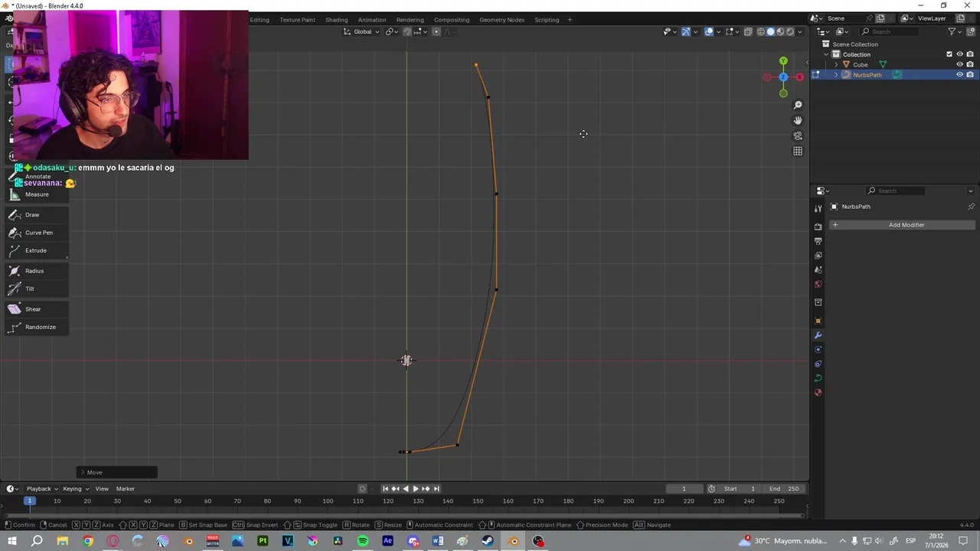This screenshot has height=551, width=980.
Task: Open the Object properties tab
Action: pos(818,321)
